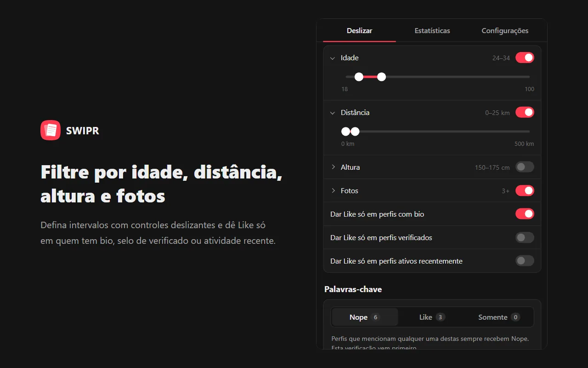Enable Like only verified profiles toggle
588x368 pixels.
coord(525,237)
